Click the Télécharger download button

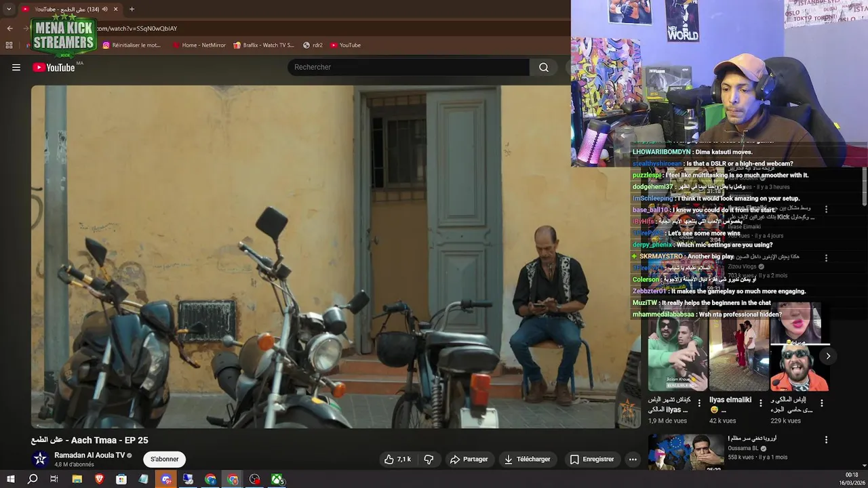coord(527,459)
